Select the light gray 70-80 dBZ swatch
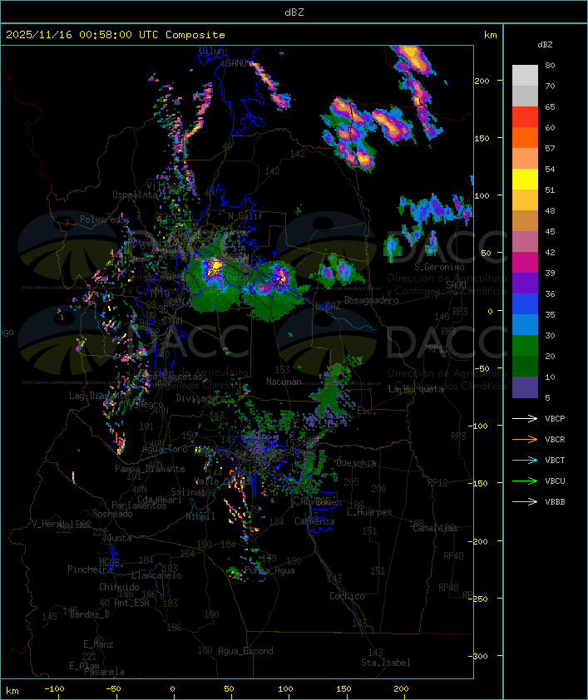The image size is (588, 700). click(x=525, y=75)
